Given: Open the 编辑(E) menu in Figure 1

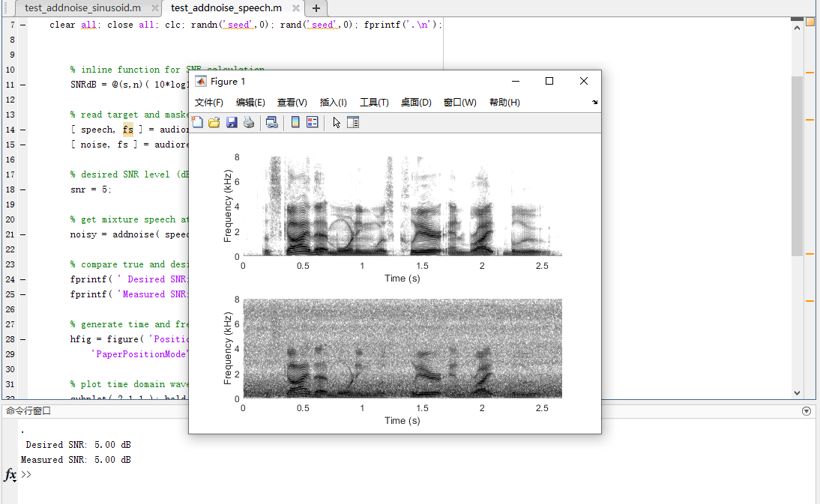Looking at the screenshot, I should (x=250, y=103).
